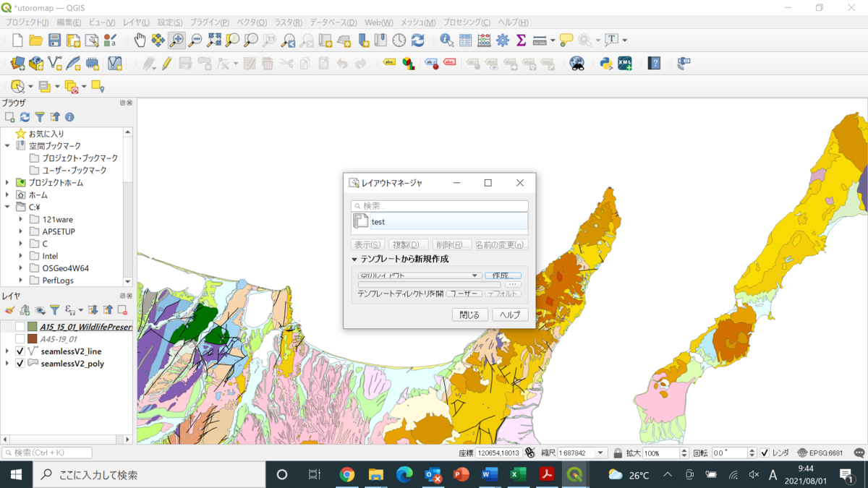Activate the Zoom In magnifier tool

[x=176, y=40]
